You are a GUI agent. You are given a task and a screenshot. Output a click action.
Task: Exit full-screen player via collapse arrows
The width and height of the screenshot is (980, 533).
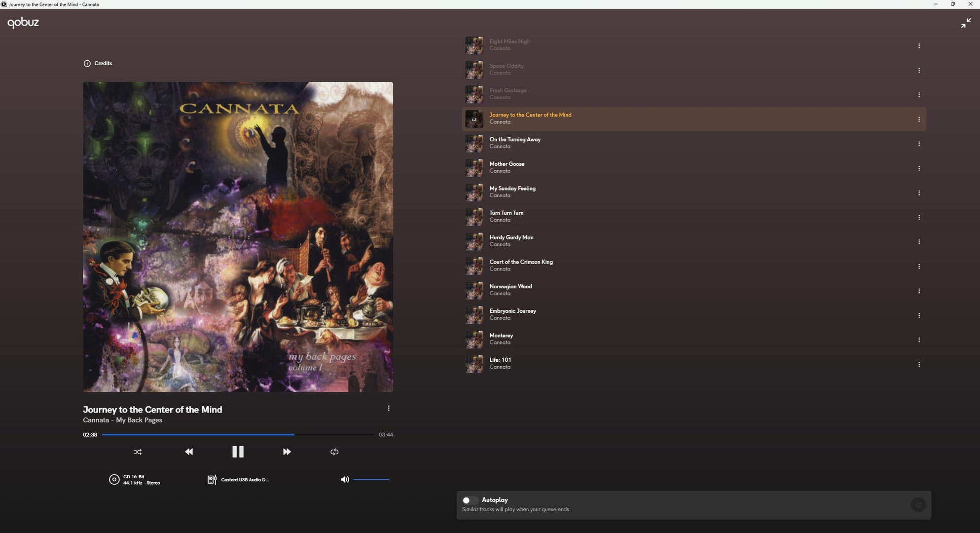point(966,23)
